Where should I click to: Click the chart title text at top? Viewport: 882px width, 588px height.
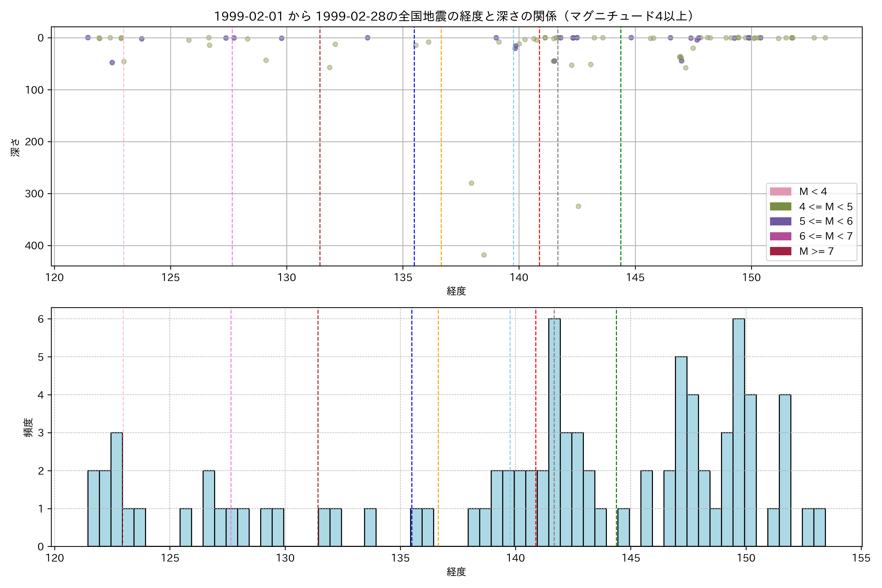click(x=454, y=16)
